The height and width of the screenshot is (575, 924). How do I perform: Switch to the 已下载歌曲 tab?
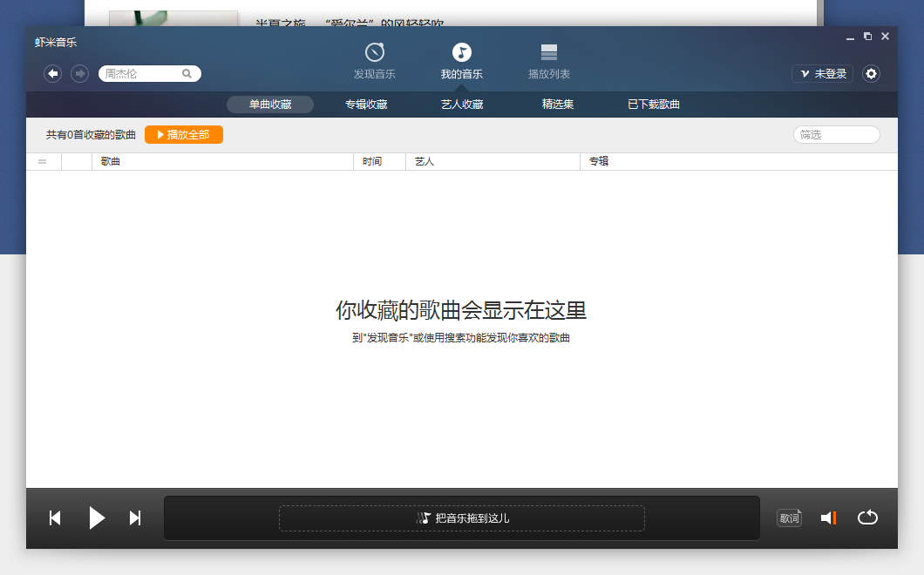point(654,105)
